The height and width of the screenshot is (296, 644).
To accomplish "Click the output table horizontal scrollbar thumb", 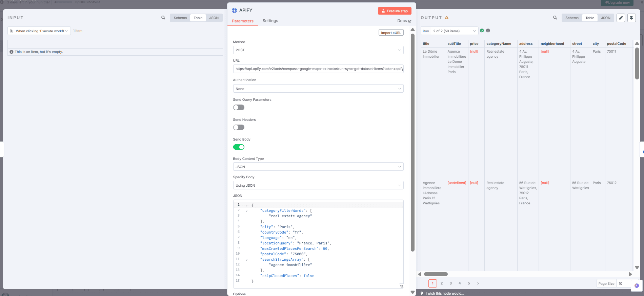I will pyautogui.click(x=436, y=274).
